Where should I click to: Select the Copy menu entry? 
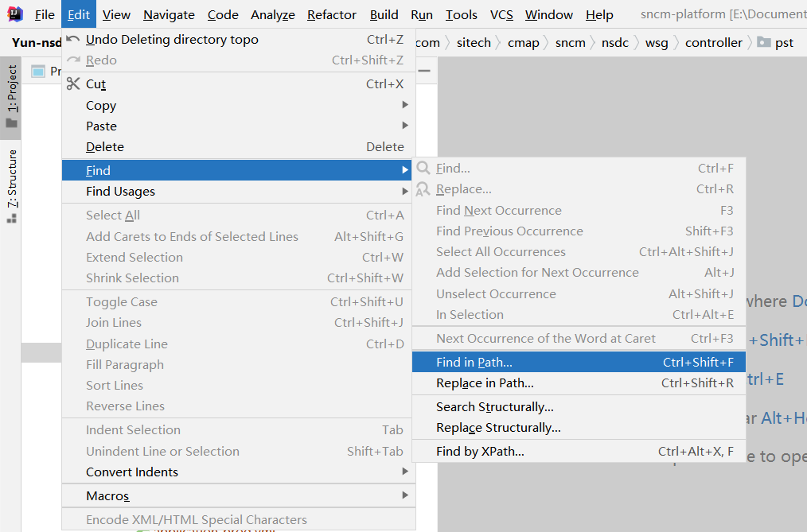point(238,106)
